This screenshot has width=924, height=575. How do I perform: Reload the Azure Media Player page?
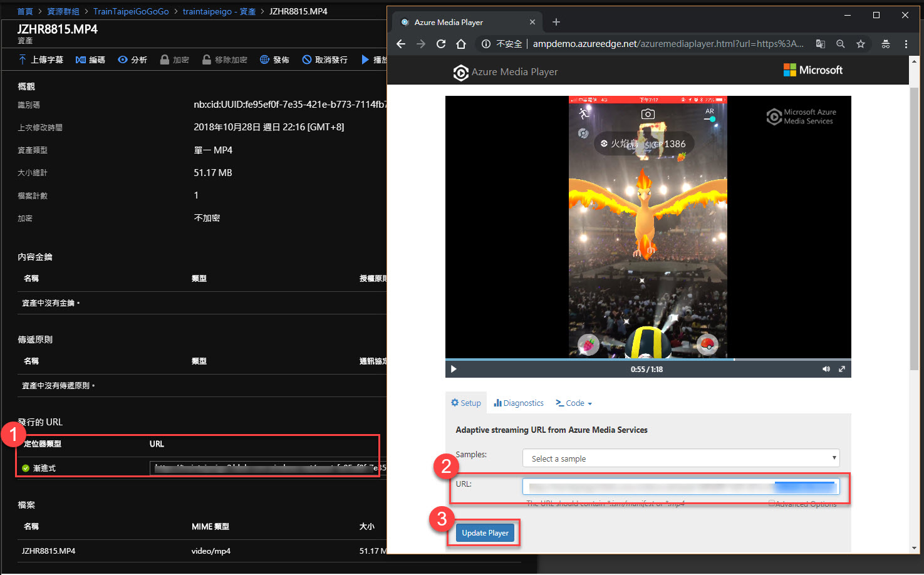click(441, 44)
